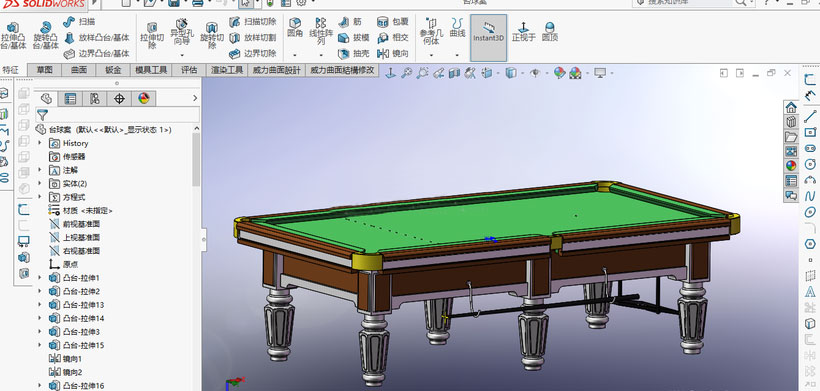Choose the 边界凸台/基体 boundary boss tool
This screenshot has width=820, height=391.
coord(96,53)
